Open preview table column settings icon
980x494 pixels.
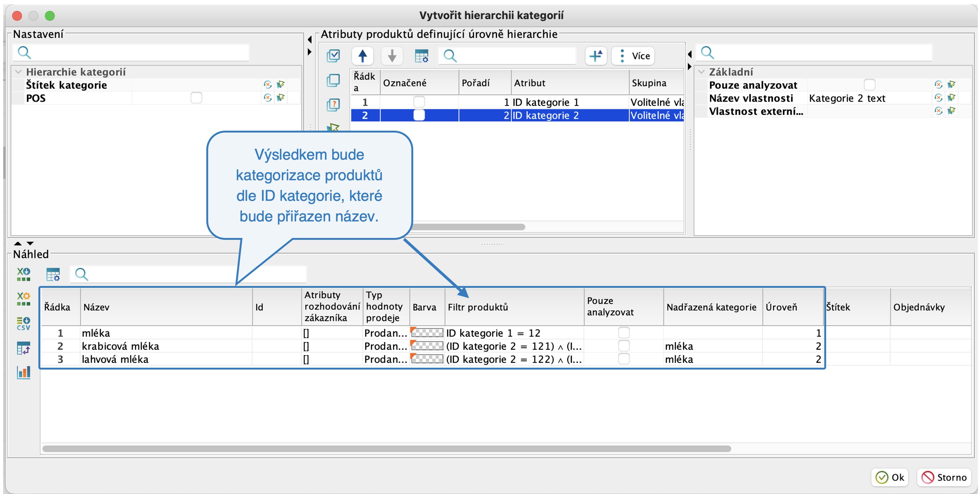coord(53,274)
